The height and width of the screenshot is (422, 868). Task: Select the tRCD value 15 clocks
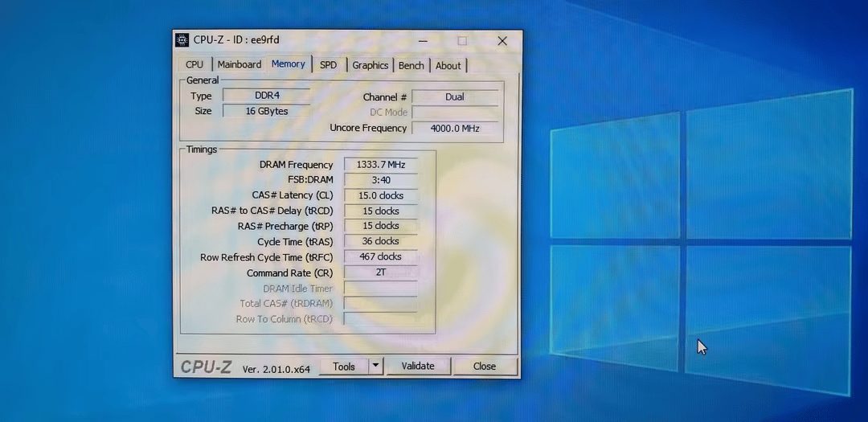[x=381, y=211]
